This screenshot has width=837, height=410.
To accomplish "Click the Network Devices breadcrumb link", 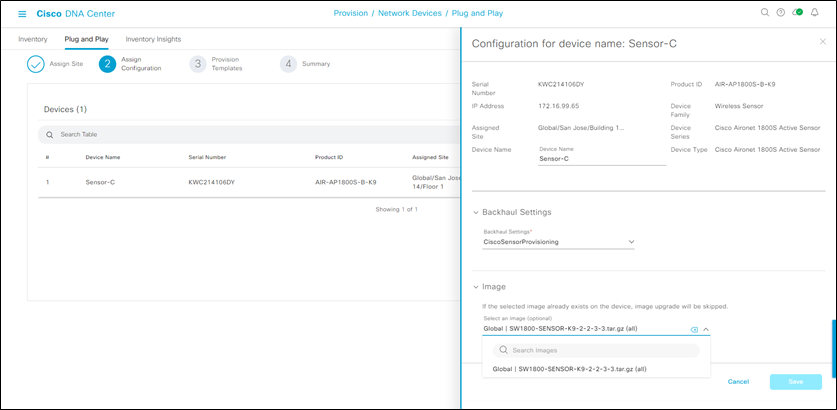I will [410, 13].
